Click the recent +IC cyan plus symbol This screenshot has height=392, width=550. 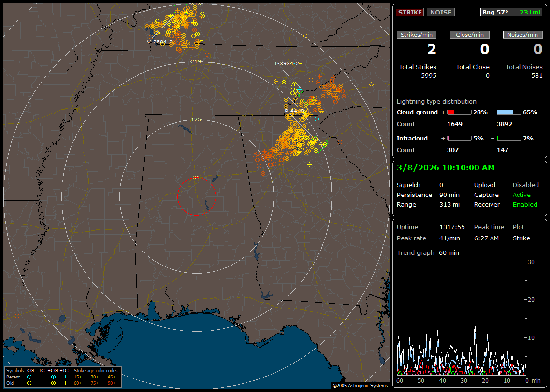click(65, 377)
